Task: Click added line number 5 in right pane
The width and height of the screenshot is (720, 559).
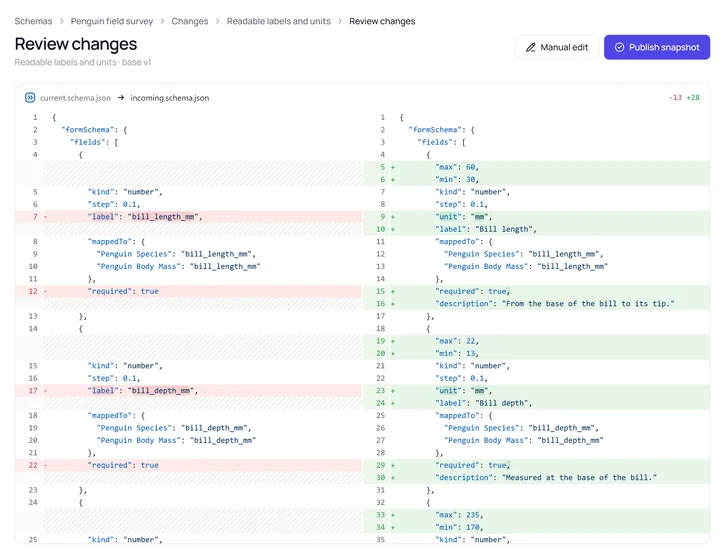Action: click(382, 167)
